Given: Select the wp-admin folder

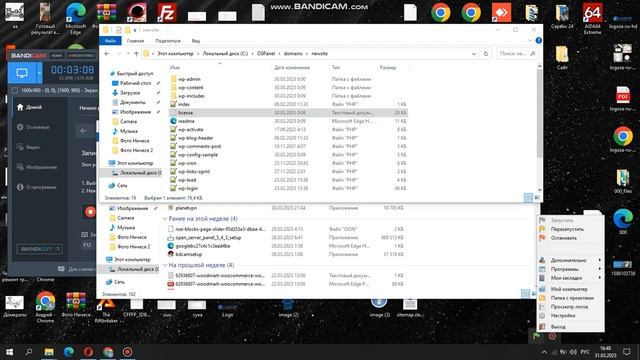Looking at the screenshot, I should pyautogui.click(x=189, y=79).
